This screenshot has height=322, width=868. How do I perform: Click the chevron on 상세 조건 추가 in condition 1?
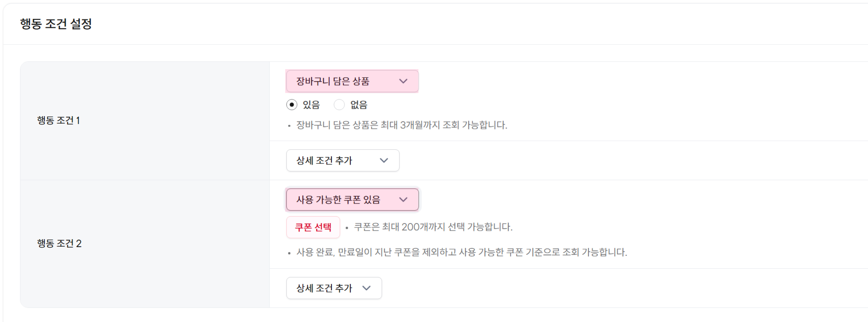(x=384, y=161)
